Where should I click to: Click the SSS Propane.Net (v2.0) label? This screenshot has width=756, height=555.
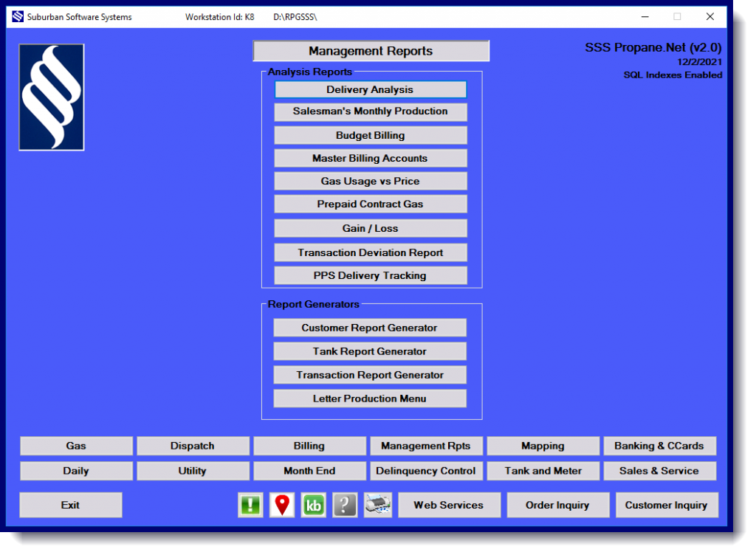(x=653, y=48)
